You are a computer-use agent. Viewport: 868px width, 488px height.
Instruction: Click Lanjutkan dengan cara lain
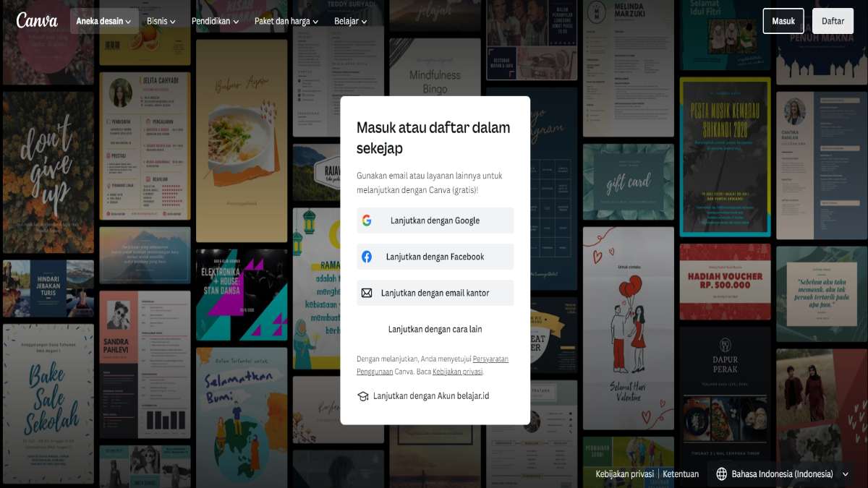(435, 329)
